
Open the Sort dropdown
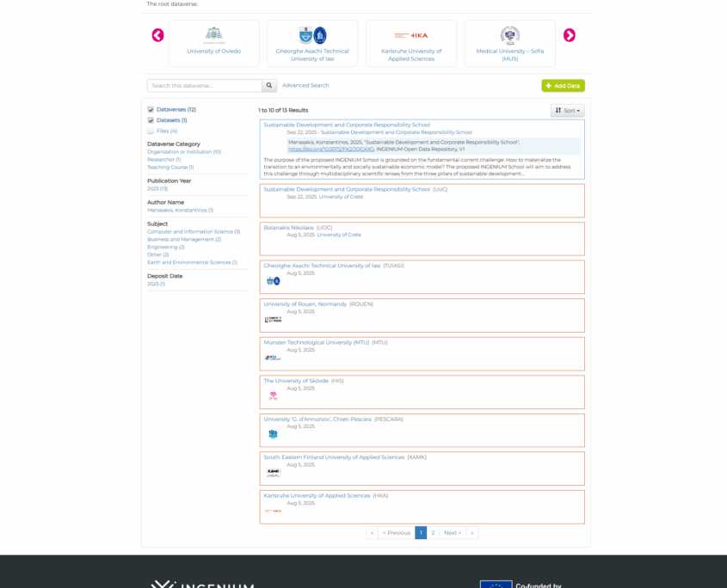pos(567,111)
